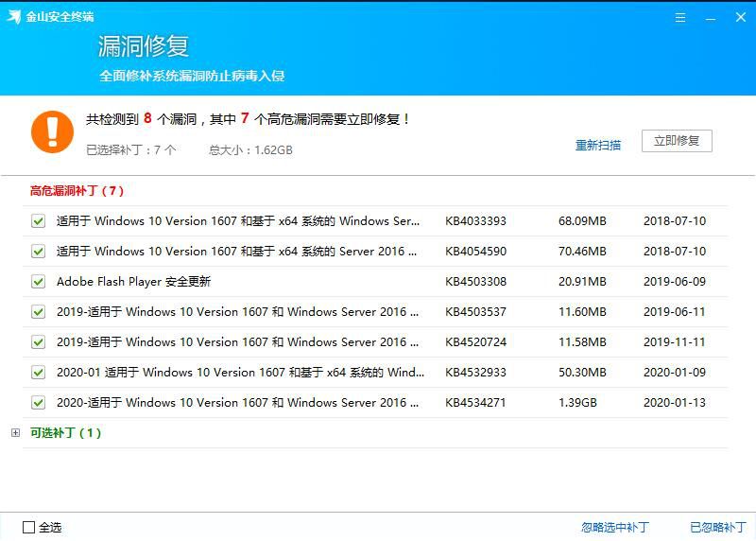Click the 11.60MB size value
The image size is (756, 541).
pyautogui.click(x=582, y=312)
